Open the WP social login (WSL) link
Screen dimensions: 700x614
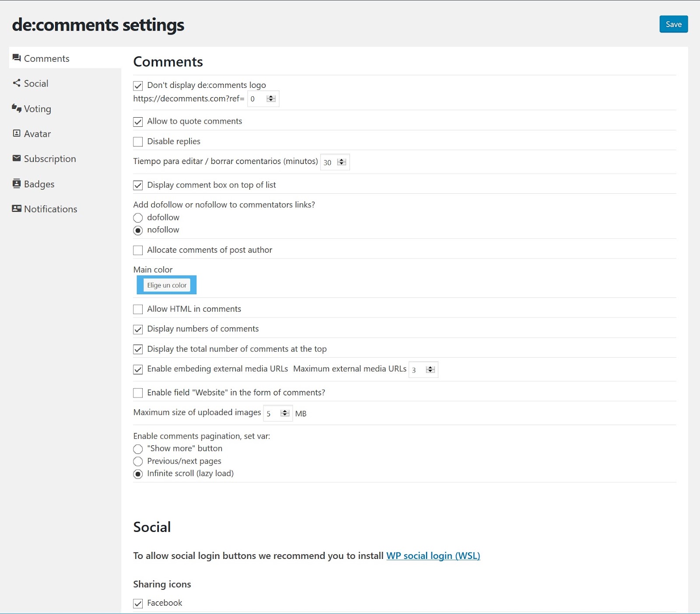(x=433, y=556)
